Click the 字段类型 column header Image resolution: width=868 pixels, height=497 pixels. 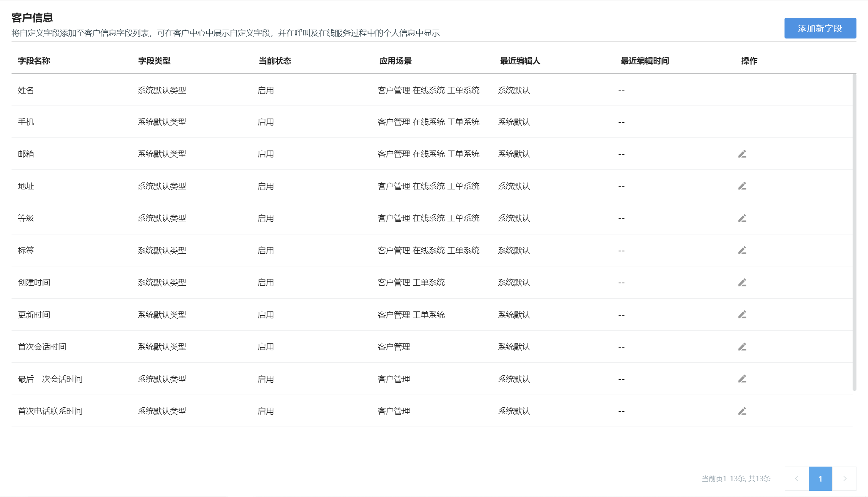pyautogui.click(x=154, y=61)
